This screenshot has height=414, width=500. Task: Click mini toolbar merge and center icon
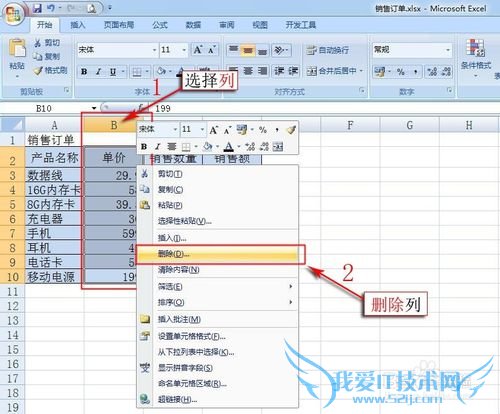tap(278, 146)
